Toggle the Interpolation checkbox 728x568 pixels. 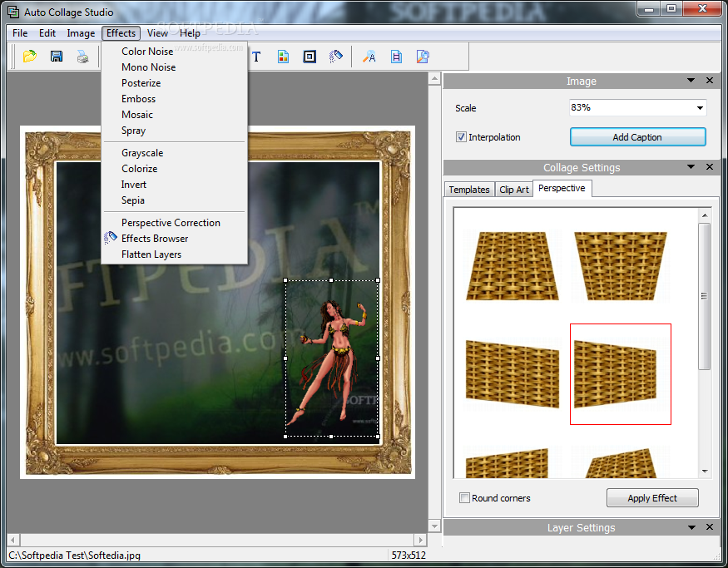(x=461, y=137)
